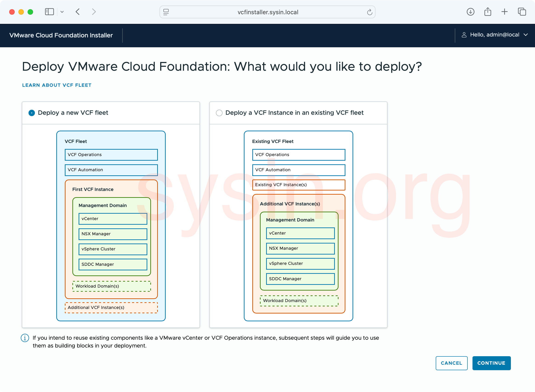Click the address bar URL field

click(267, 12)
